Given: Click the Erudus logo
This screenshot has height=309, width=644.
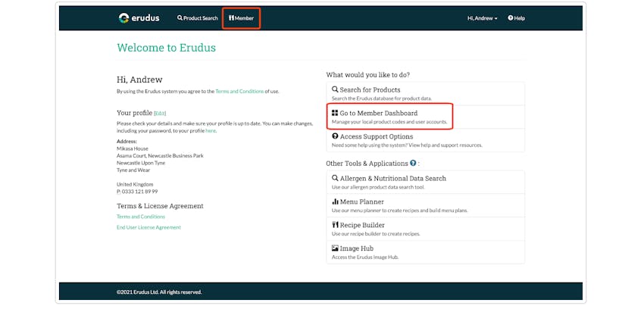Looking at the screenshot, I should (x=139, y=18).
